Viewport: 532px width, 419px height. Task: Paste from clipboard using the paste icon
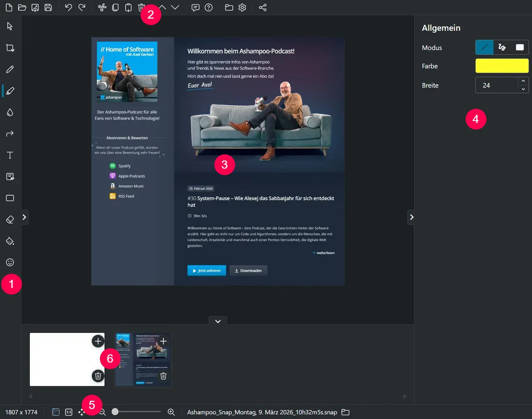tap(129, 7)
